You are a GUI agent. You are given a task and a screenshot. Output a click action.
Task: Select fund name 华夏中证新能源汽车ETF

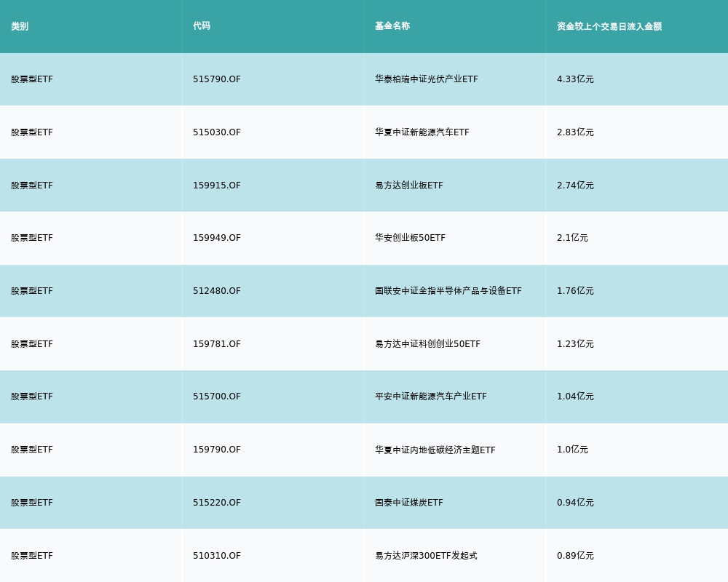422,132
